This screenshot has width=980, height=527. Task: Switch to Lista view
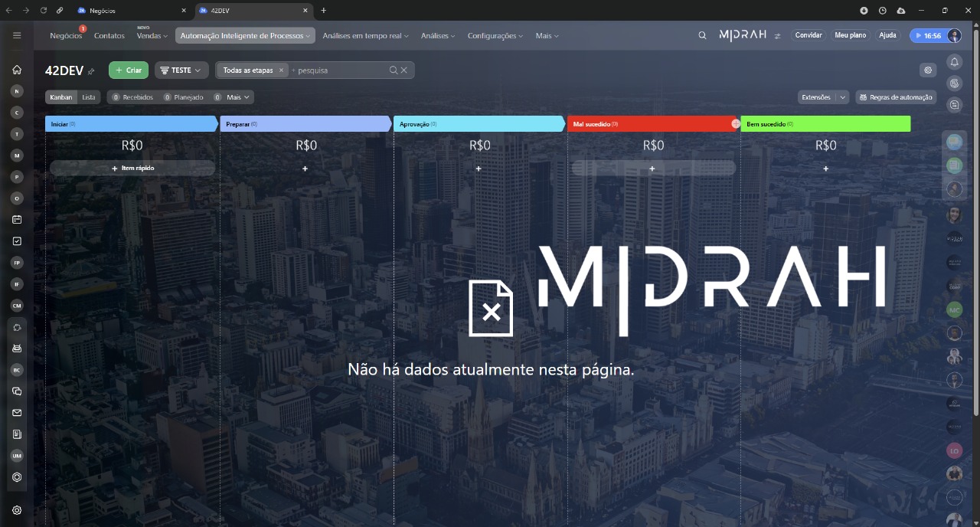[89, 97]
